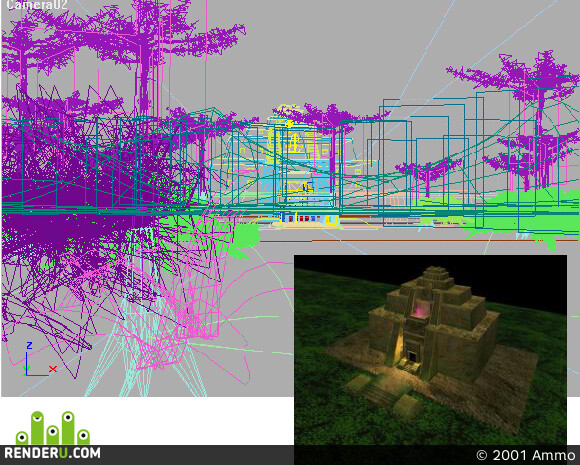This screenshot has height=465, width=580.
Task: Click the Camera02 viewport label
Action: click(37, 5)
